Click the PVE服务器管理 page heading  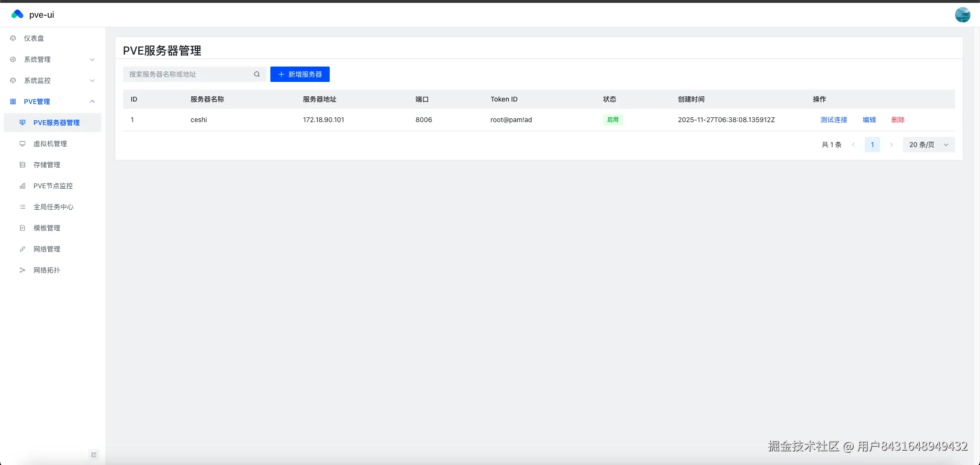tap(162, 50)
